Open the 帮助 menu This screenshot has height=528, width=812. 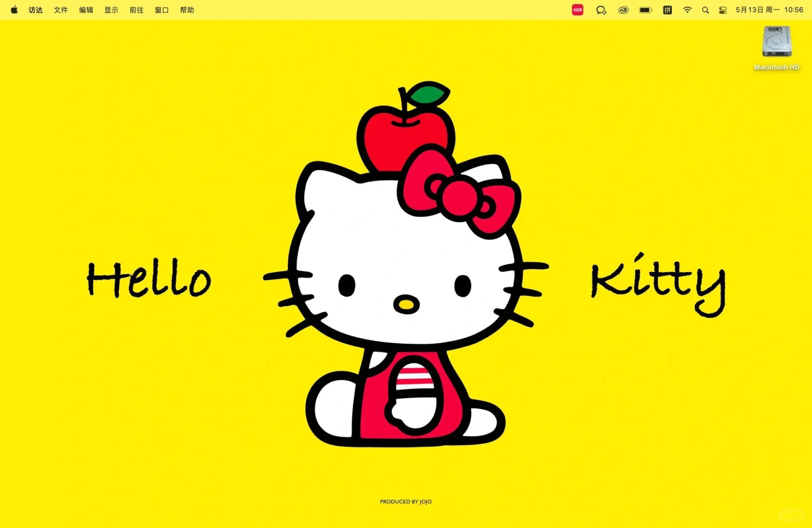pyautogui.click(x=187, y=10)
